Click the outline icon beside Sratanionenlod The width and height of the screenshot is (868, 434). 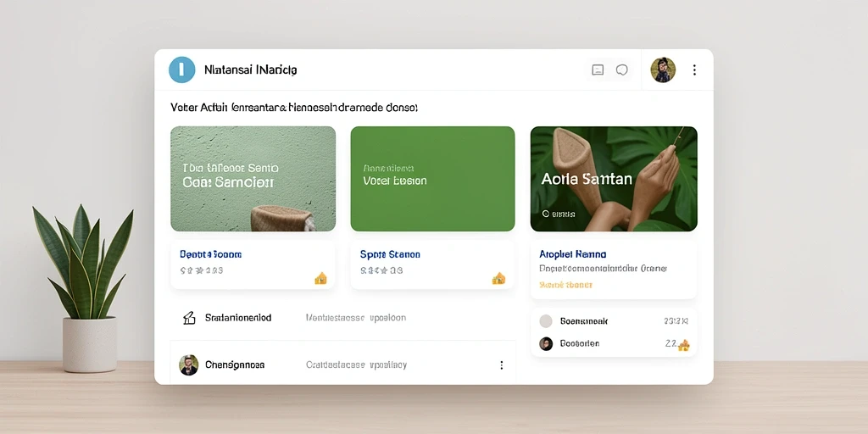click(x=189, y=318)
